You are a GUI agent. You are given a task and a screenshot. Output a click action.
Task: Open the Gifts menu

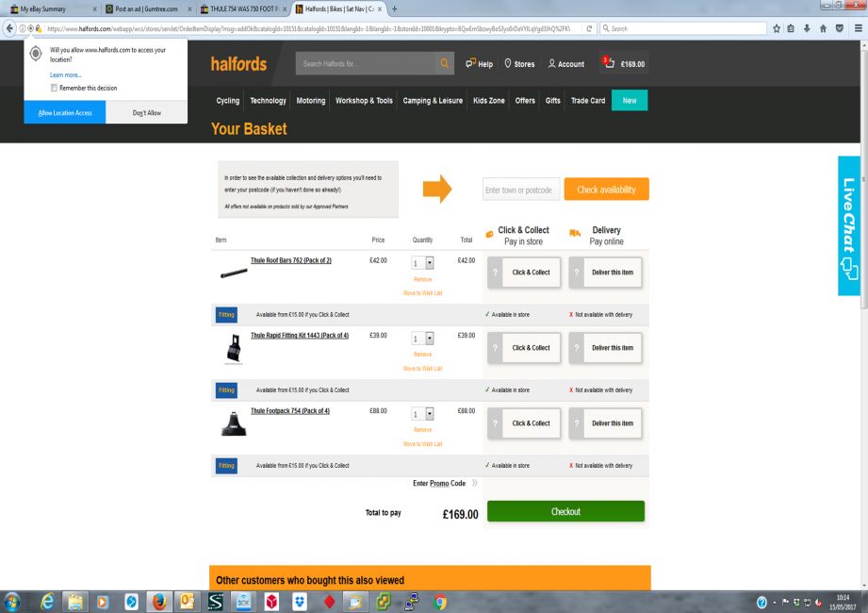click(552, 100)
